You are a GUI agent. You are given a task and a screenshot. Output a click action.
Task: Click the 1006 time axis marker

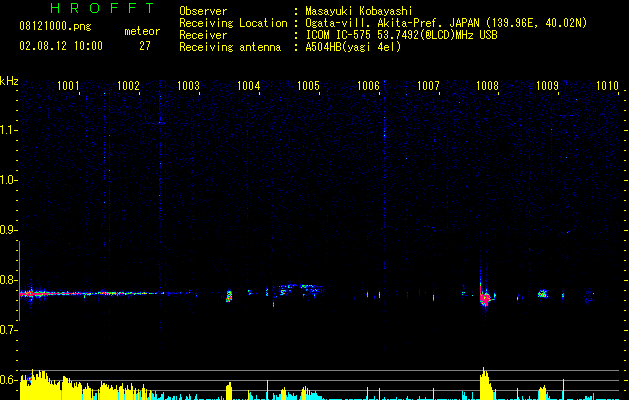pyautogui.click(x=368, y=86)
